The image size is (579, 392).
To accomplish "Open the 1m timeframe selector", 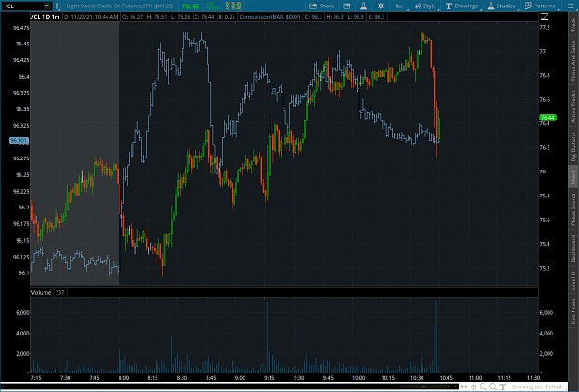I will pyautogui.click(x=400, y=6).
